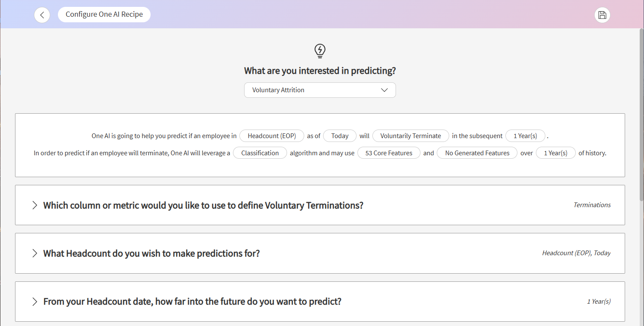The height and width of the screenshot is (326, 644).
Task: Select the Voluntarily Terminate pill
Action: [411, 136]
